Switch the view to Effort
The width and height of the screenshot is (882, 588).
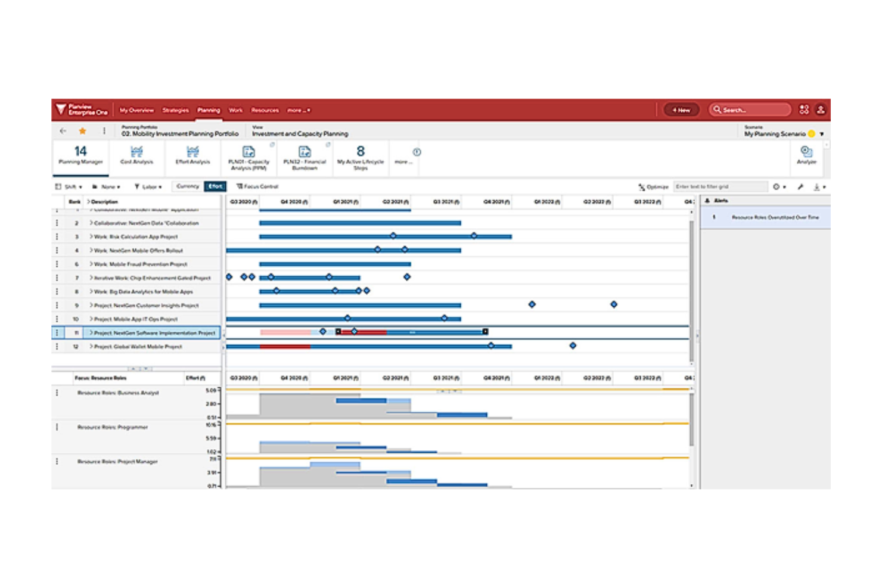[x=215, y=186]
